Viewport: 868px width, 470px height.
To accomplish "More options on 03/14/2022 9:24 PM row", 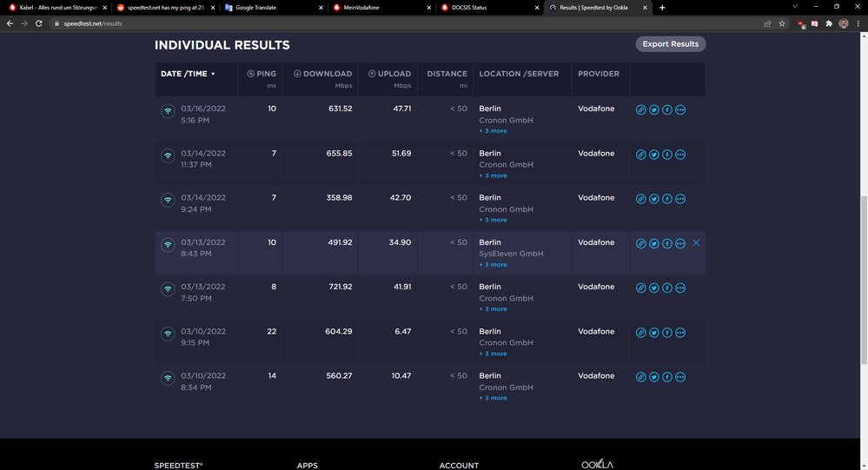I will click(680, 199).
